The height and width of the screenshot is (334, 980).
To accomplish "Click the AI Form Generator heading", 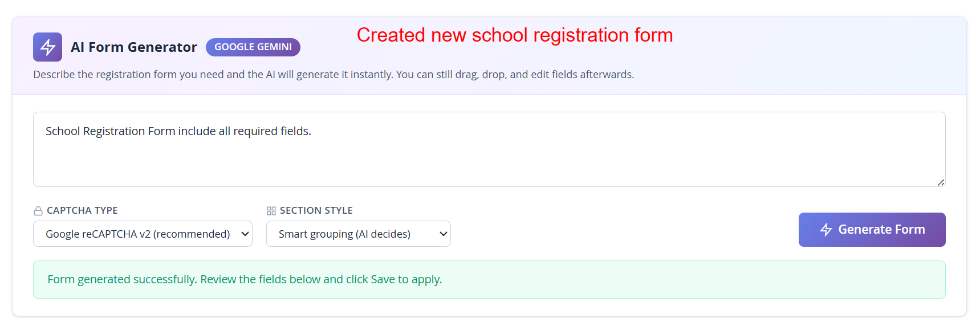I will 134,47.
